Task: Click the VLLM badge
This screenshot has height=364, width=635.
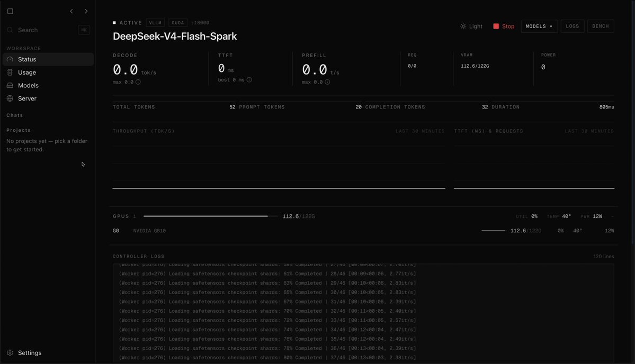Action: 156,23
